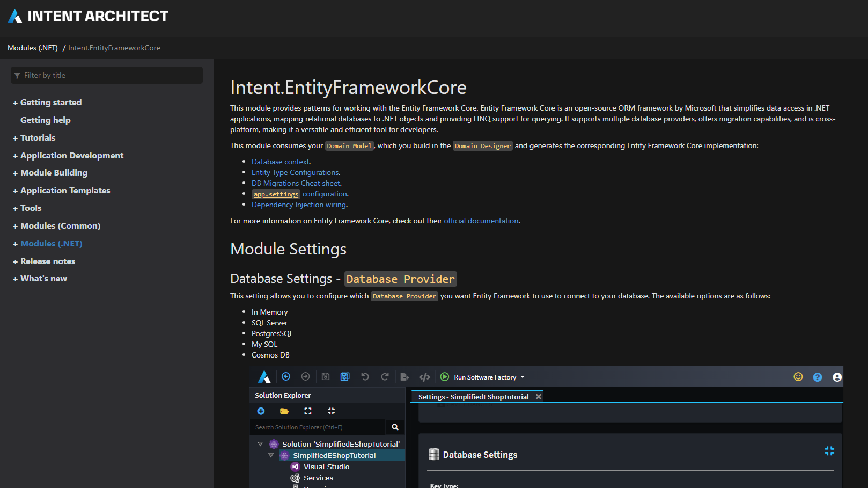Viewport: 868px width, 488px height.
Task: Click the collapse all icon
Action: click(x=331, y=411)
